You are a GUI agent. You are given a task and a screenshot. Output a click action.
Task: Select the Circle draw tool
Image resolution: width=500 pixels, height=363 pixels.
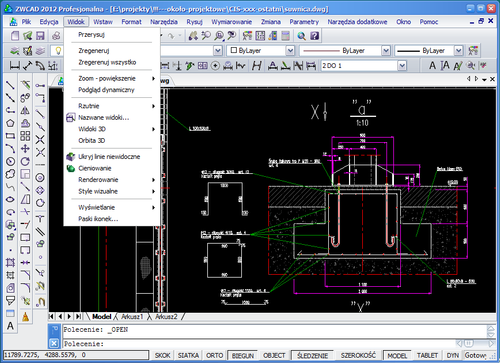click(x=10, y=162)
